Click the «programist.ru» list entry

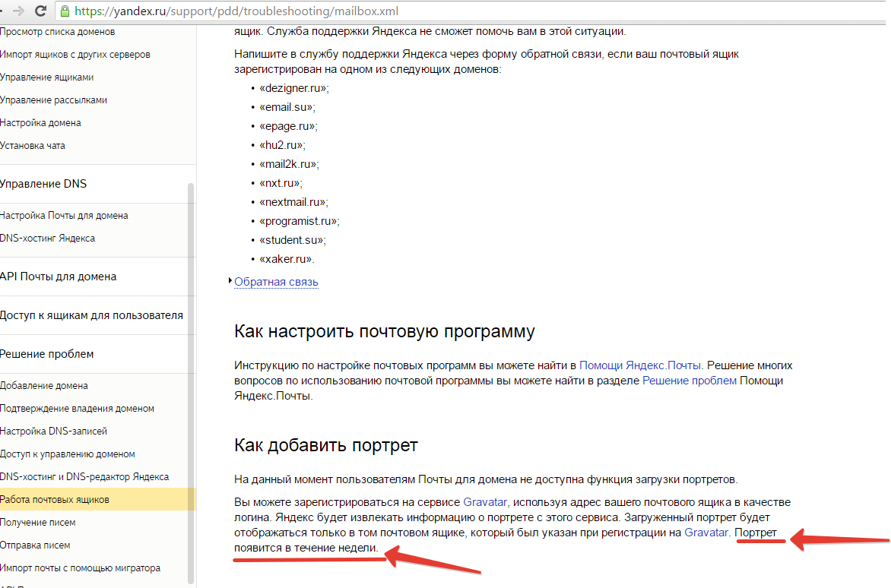tap(300, 221)
